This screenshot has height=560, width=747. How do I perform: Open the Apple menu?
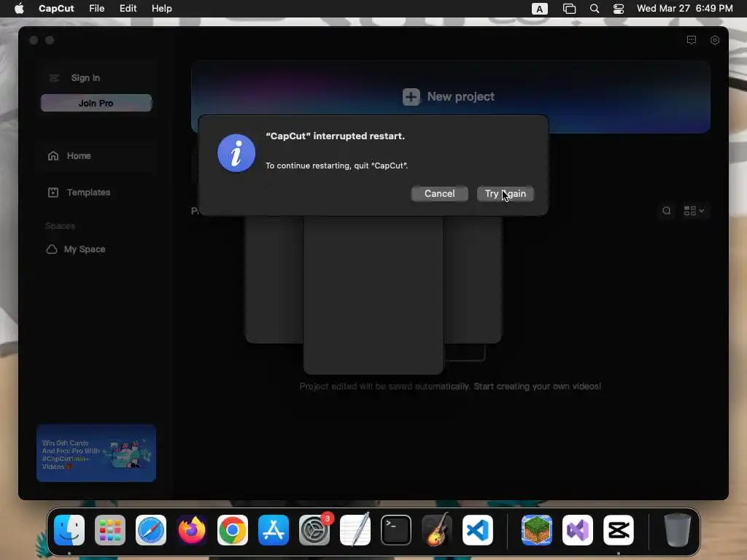[19, 9]
